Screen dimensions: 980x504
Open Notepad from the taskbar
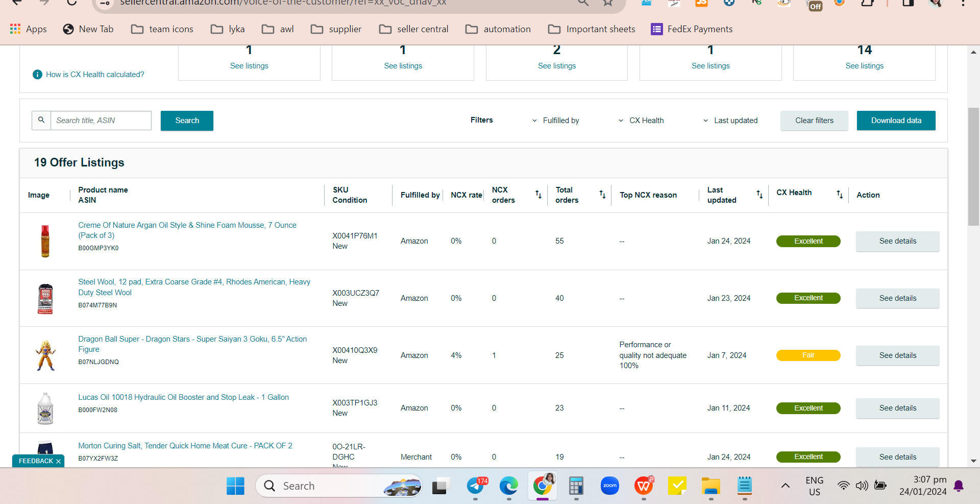coord(745,486)
